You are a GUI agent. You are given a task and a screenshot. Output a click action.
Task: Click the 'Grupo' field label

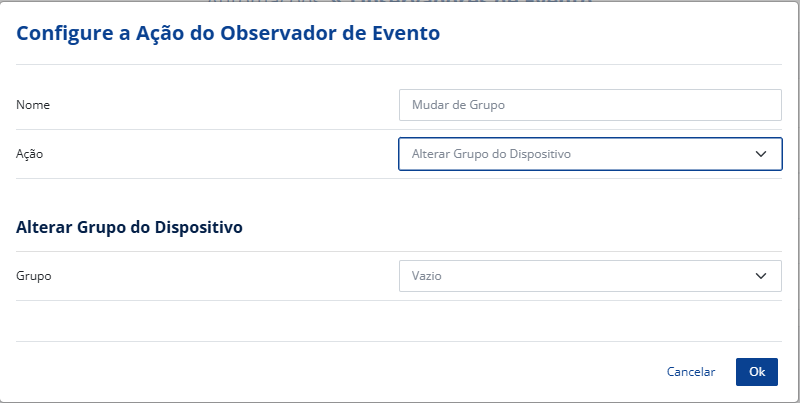click(34, 275)
